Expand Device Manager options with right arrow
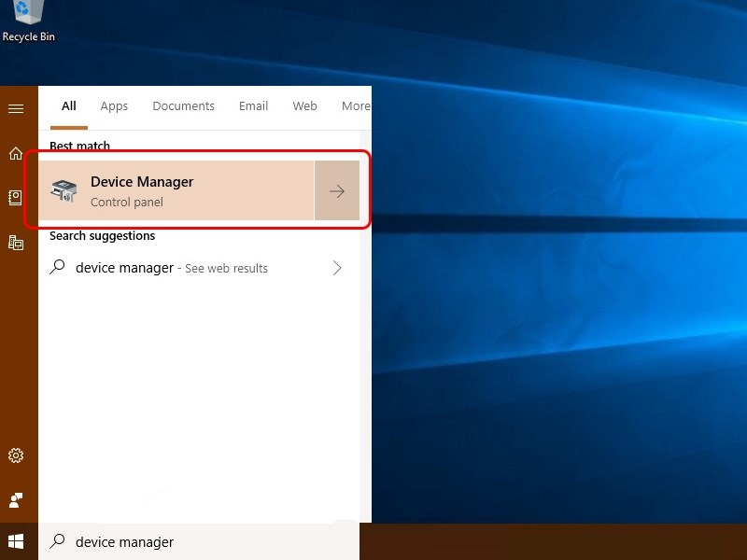Image resolution: width=747 pixels, height=560 pixels. [337, 191]
